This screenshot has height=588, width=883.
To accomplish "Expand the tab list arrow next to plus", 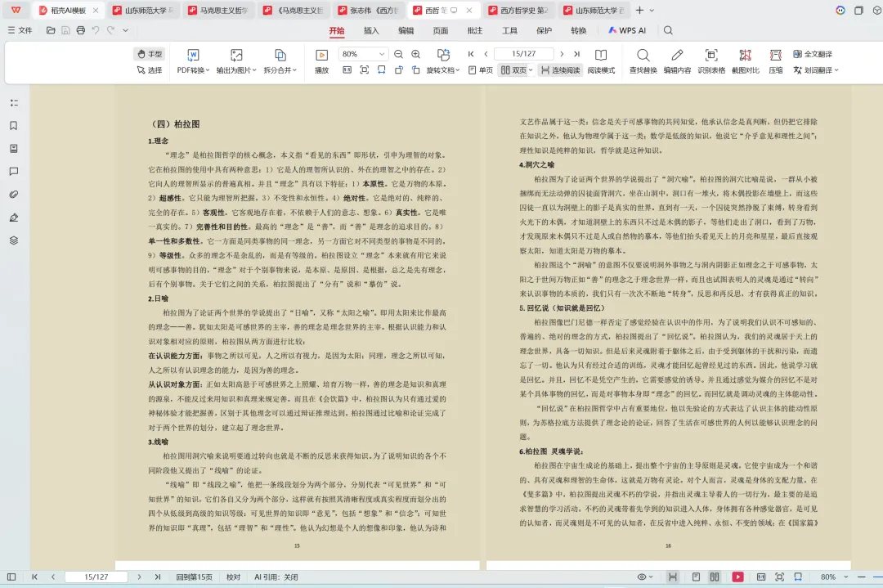I will pos(652,10).
